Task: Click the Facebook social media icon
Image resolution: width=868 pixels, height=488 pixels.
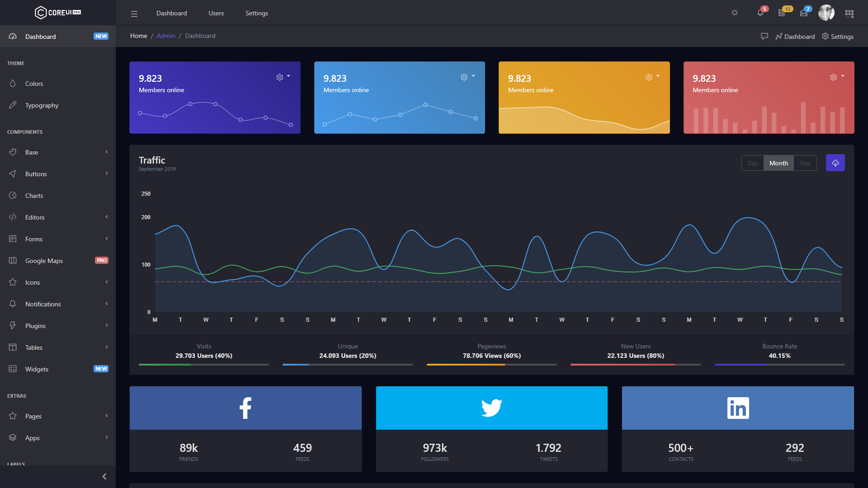Action: coord(245,408)
